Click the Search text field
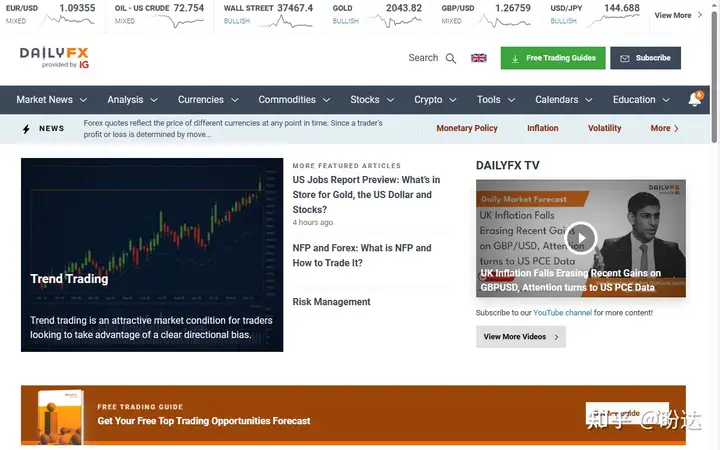Screen dimensions: 720x450 click(423, 58)
